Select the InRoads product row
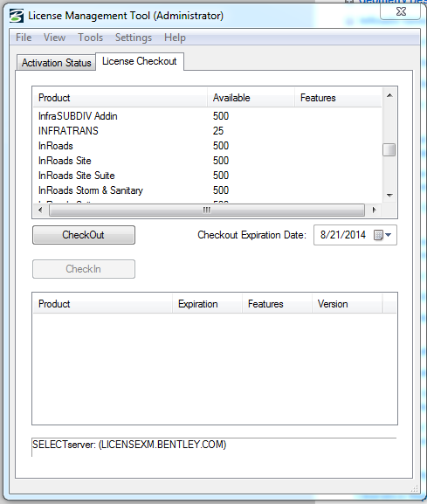The width and height of the screenshot is (427, 504). [x=208, y=146]
